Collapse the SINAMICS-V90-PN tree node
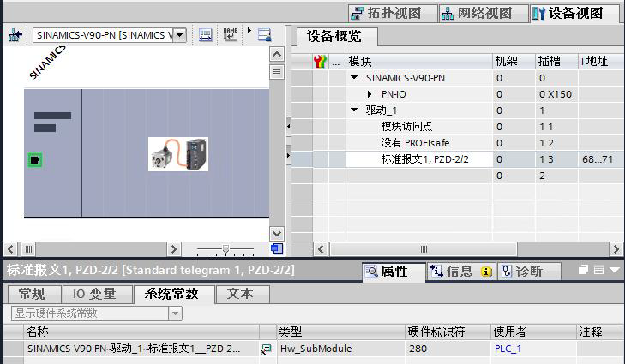This screenshot has height=364, width=625. point(354,78)
